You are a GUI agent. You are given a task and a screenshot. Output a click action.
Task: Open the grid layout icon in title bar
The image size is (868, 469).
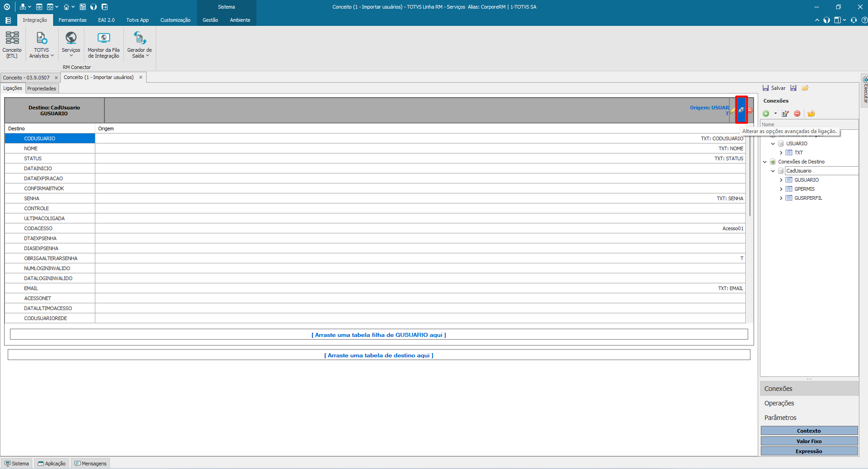pyautogui.click(x=83, y=7)
